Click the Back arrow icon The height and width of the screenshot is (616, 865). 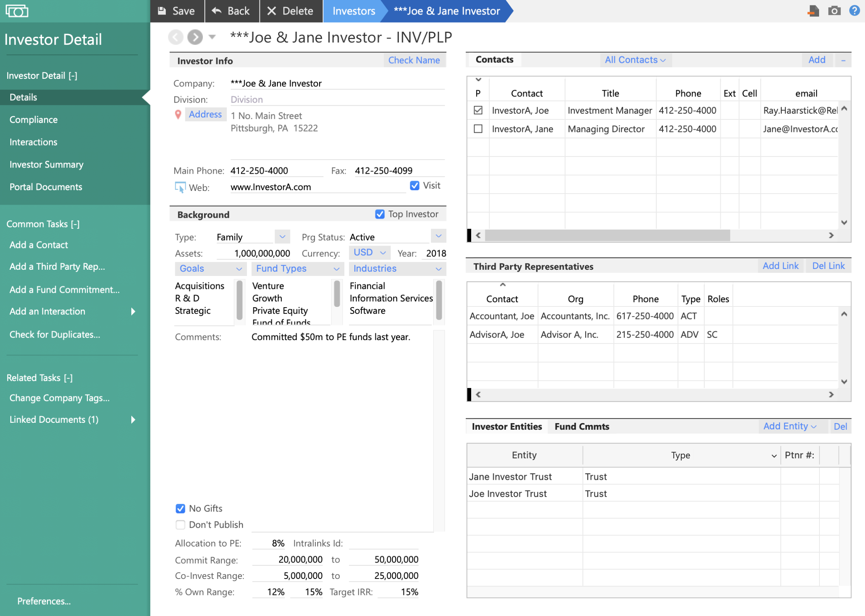(x=217, y=11)
